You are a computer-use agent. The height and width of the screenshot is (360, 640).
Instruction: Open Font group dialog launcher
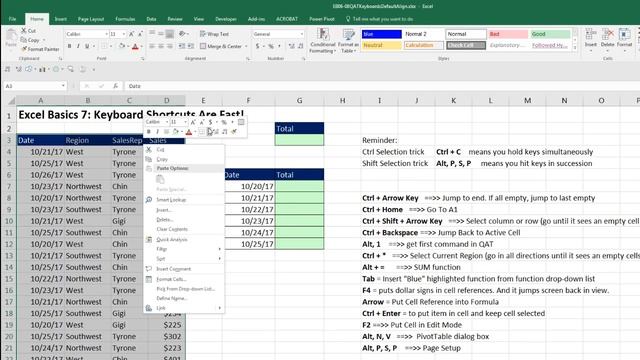click(142, 59)
